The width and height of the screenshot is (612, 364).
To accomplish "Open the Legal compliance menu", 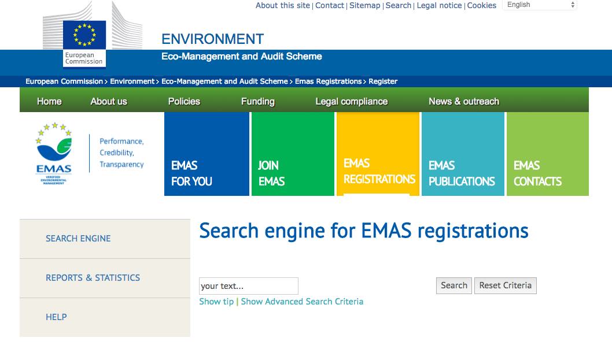I will pyautogui.click(x=351, y=101).
